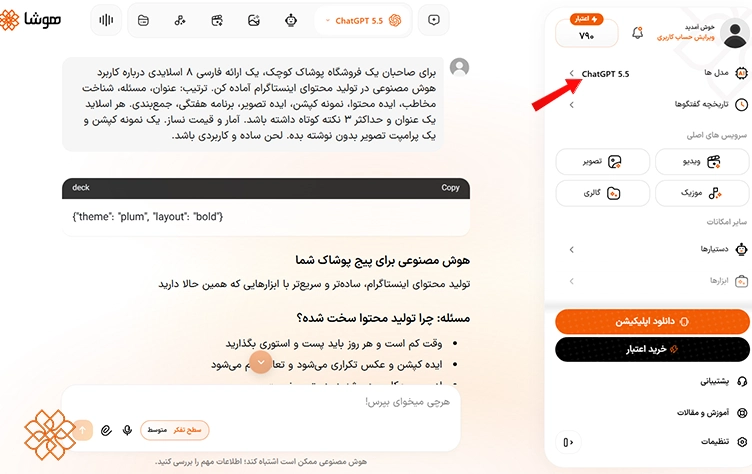The image size is (752, 474).
Task: Open the video generation icon in top toolbar
Action: click(217, 20)
